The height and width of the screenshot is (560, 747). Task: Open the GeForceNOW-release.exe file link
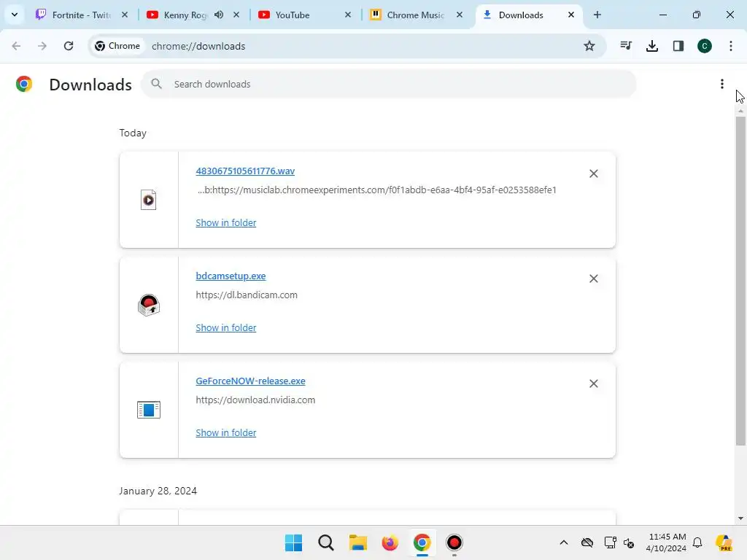coord(250,381)
